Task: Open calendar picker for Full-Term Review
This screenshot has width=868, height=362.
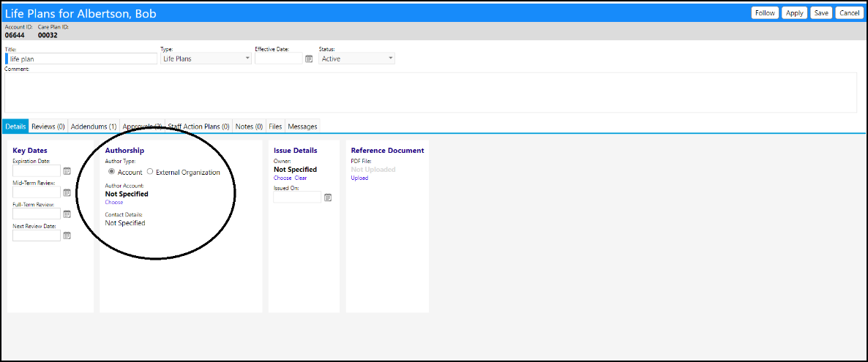Action: click(67, 214)
